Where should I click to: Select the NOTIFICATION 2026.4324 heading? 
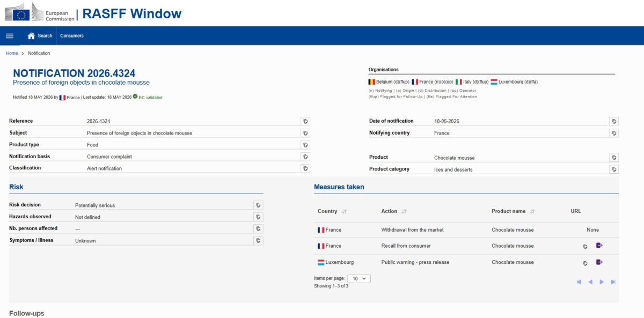click(x=74, y=73)
